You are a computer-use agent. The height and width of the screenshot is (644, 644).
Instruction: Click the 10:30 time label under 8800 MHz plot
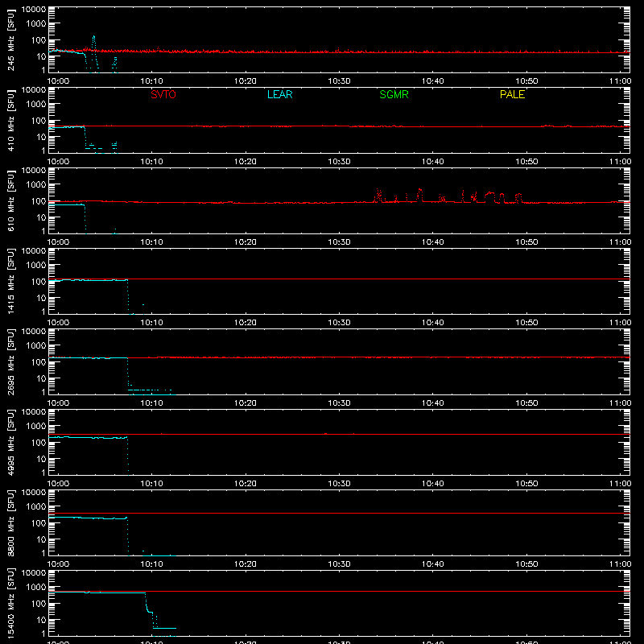pyautogui.click(x=339, y=564)
